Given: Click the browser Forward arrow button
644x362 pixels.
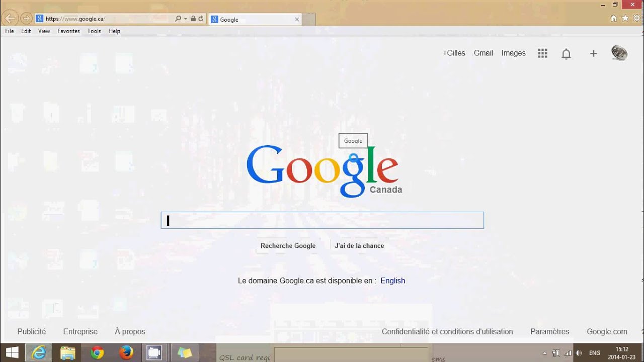Looking at the screenshot, I should pyautogui.click(x=26, y=19).
